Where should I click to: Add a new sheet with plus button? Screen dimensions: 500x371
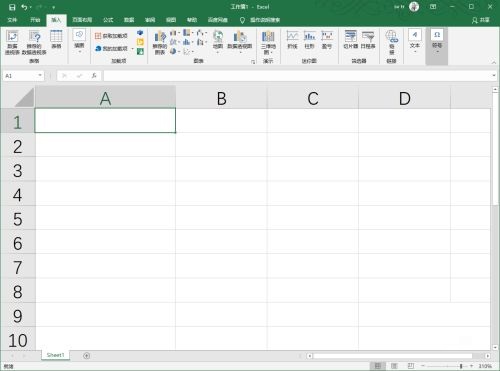click(x=87, y=356)
